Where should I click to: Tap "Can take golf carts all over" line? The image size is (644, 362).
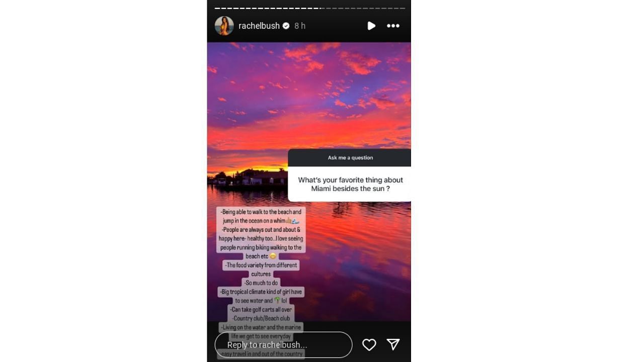[261, 310]
